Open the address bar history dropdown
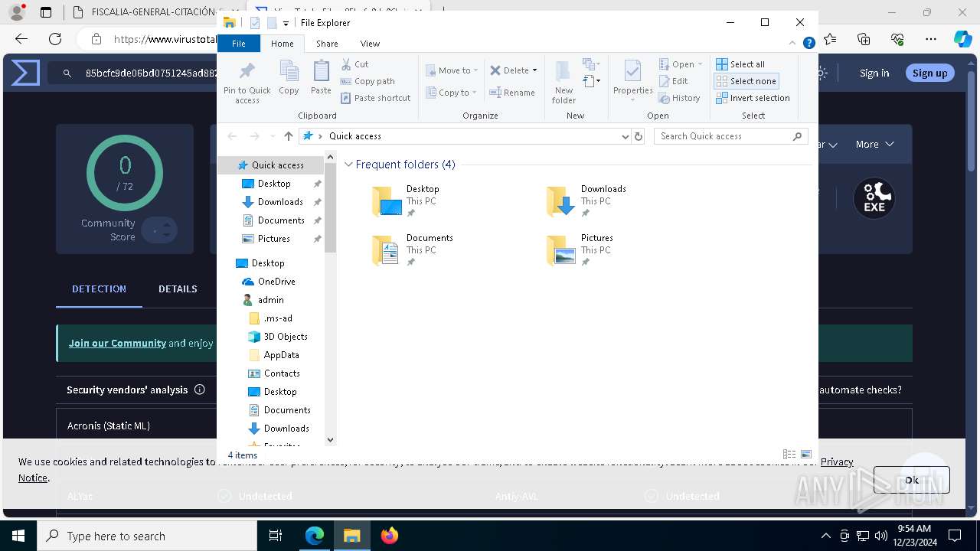The height and width of the screenshot is (551, 980). (626, 136)
